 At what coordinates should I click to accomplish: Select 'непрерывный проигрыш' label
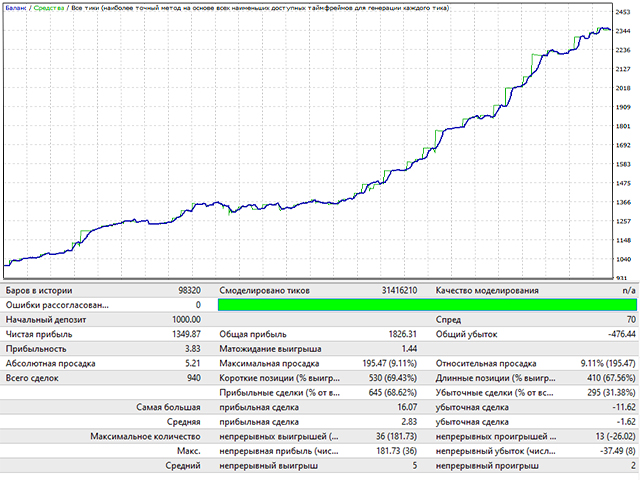tap(487, 466)
